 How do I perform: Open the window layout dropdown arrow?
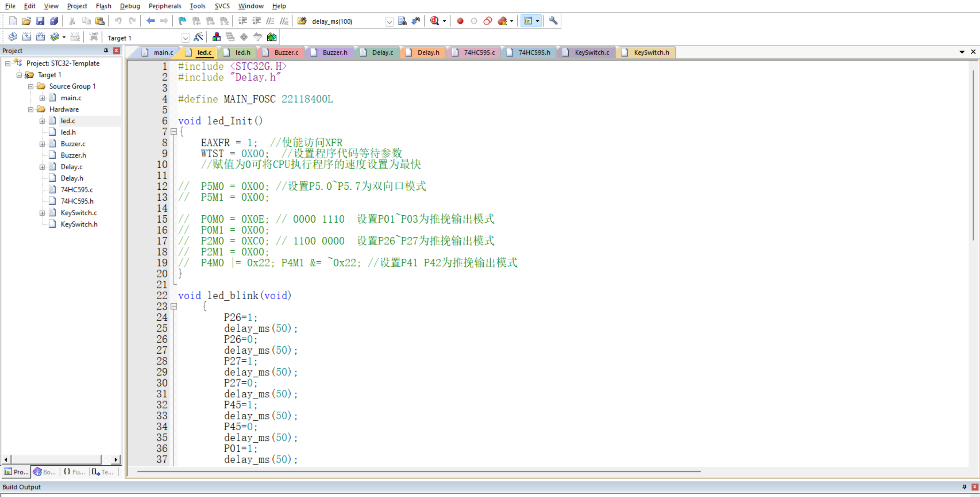pyautogui.click(x=537, y=21)
